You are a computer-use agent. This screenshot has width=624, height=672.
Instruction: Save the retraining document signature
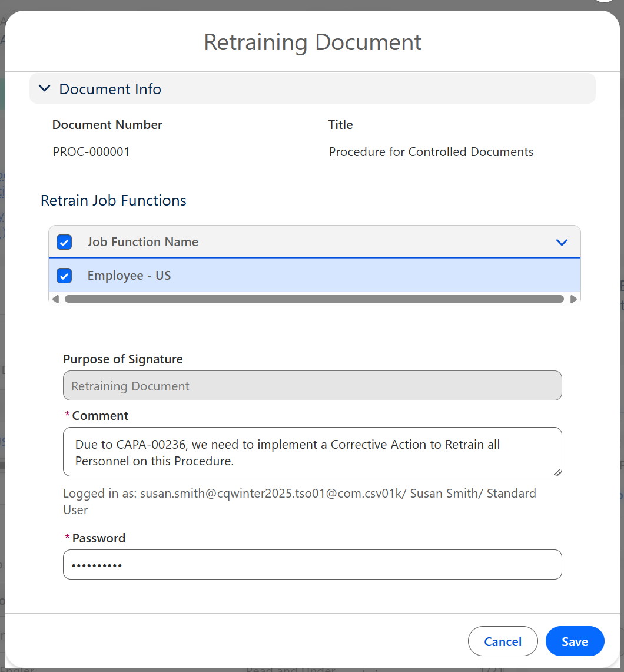coord(575,641)
